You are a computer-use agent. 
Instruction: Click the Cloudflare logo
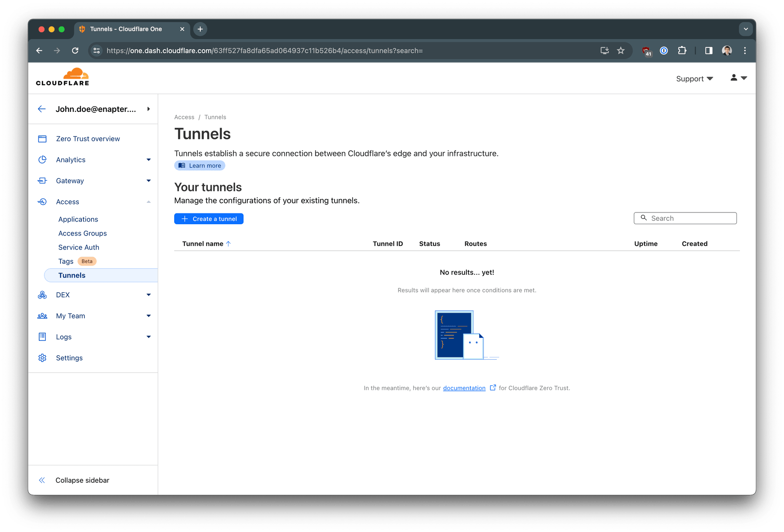click(62, 77)
